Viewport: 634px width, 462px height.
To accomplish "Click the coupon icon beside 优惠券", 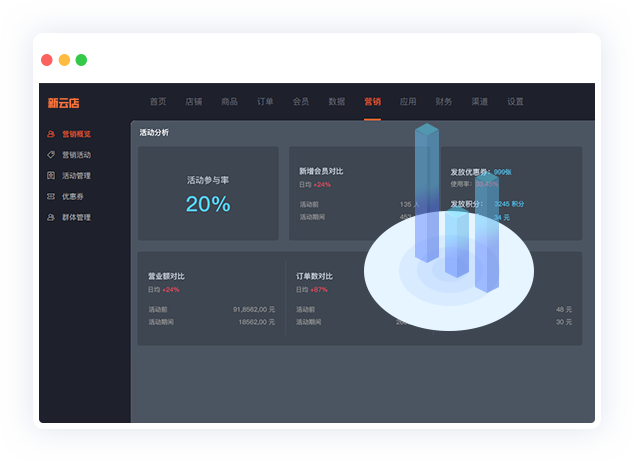I will tap(51, 197).
